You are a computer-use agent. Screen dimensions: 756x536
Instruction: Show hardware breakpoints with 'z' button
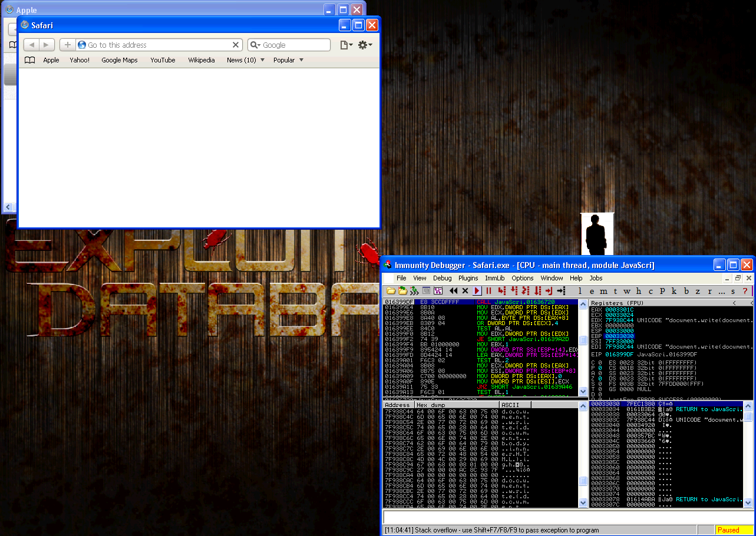pos(698,291)
